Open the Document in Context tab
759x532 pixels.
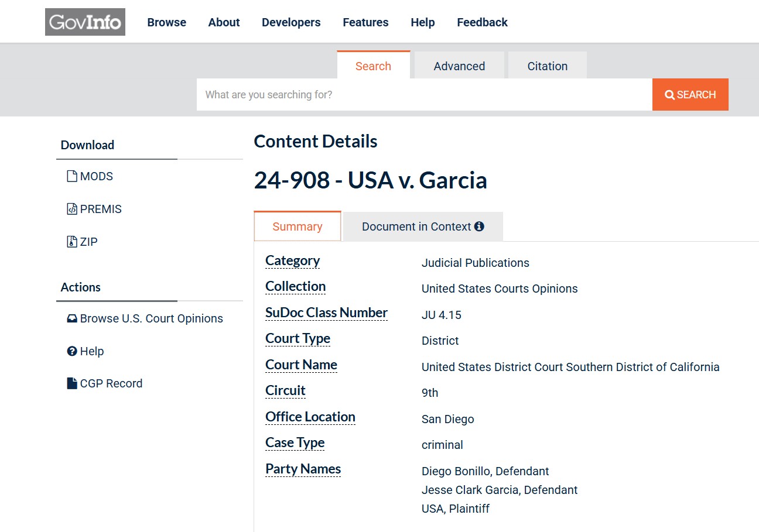[423, 226]
